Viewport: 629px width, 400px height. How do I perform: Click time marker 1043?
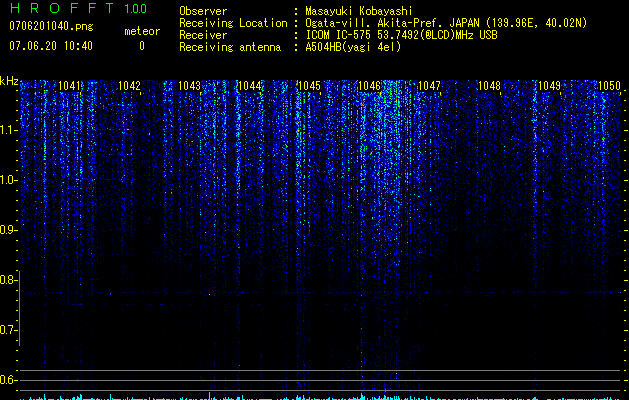(189, 86)
